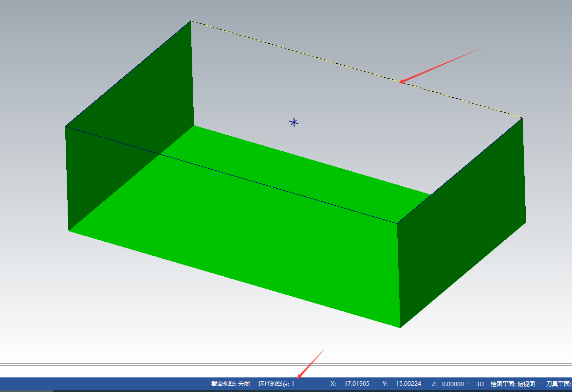
Task: Click the 选择的图素: 1 status entry
Action: click(276, 384)
